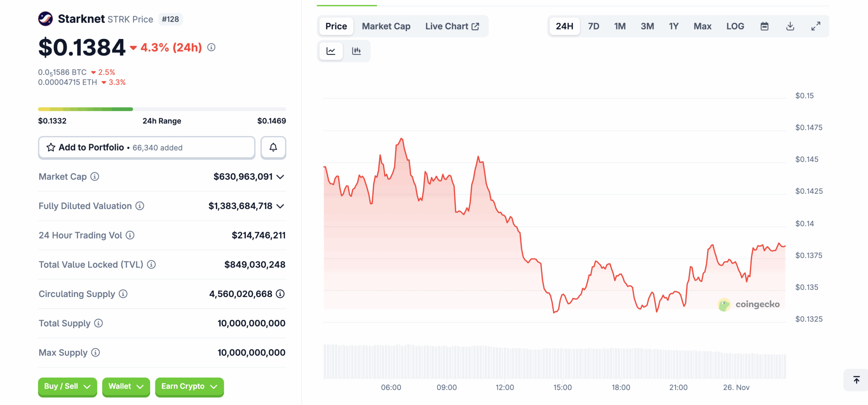868x405 pixels.
Task: Click the star on Add to Portfolio
Action: (x=51, y=147)
